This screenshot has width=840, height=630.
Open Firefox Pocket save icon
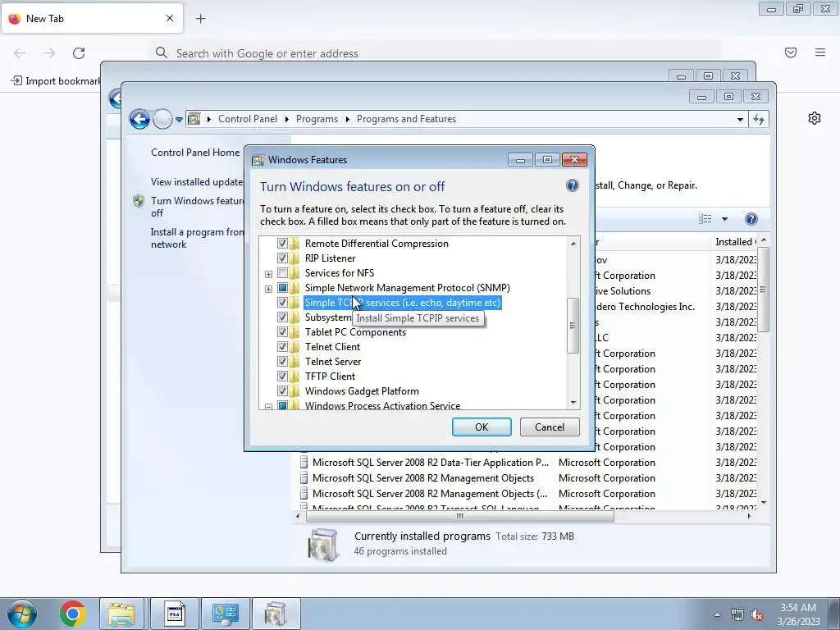pos(791,52)
